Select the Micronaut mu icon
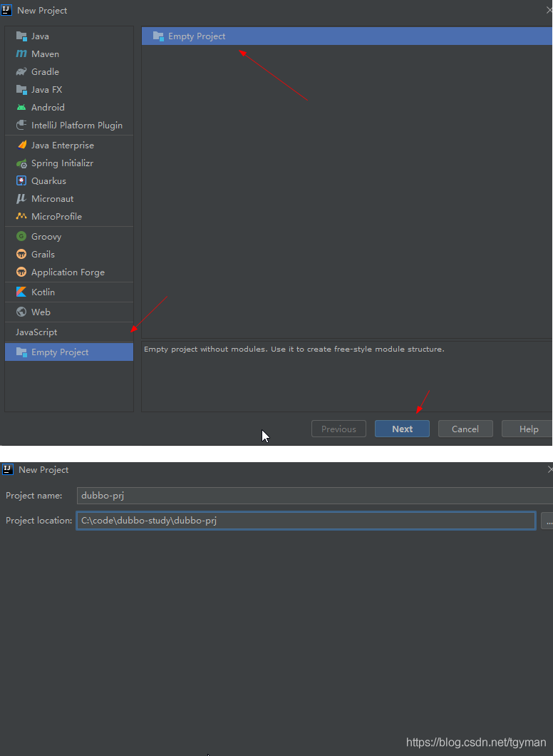 click(x=21, y=199)
